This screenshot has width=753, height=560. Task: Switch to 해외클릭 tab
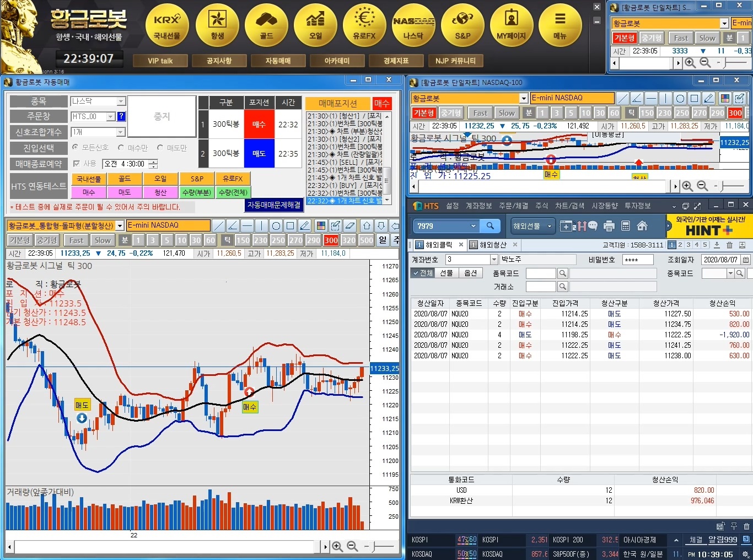439,245
